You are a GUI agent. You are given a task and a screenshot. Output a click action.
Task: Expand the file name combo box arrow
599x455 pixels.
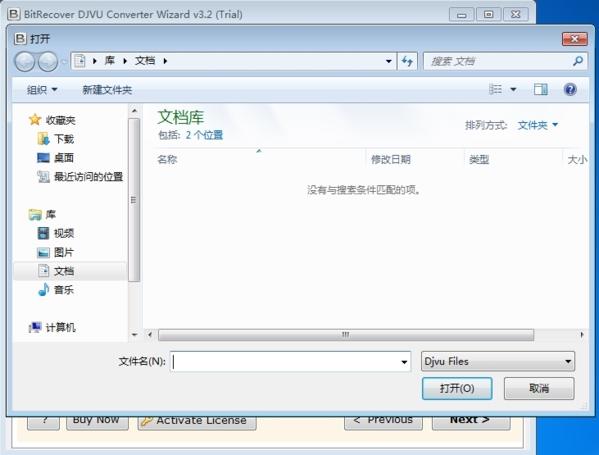coord(404,362)
